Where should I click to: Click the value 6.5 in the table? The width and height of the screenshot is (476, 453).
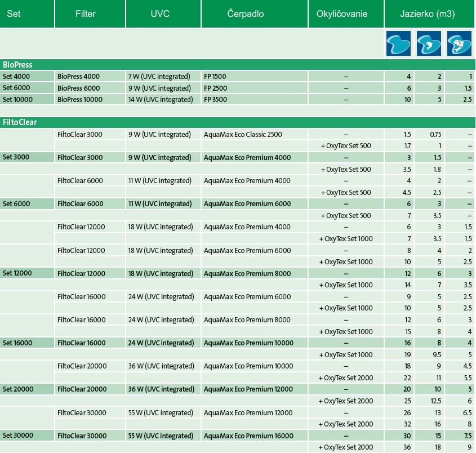[x=467, y=412]
